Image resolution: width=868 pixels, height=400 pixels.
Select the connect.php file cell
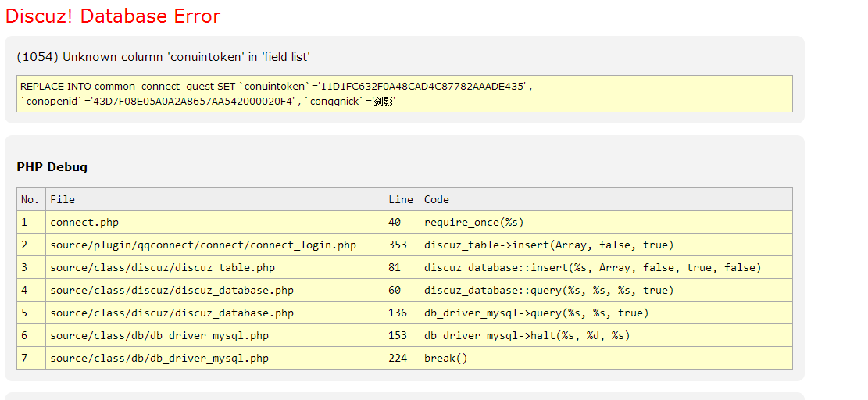pos(84,222)
